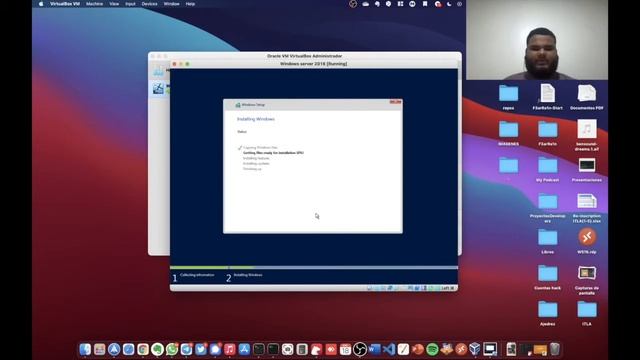Click the VM status bar host key indicator

[447, 288]
